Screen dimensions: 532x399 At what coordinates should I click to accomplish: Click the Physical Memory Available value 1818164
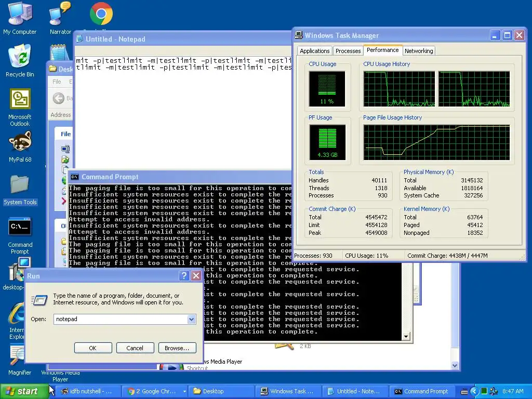[x=472, y=188]
